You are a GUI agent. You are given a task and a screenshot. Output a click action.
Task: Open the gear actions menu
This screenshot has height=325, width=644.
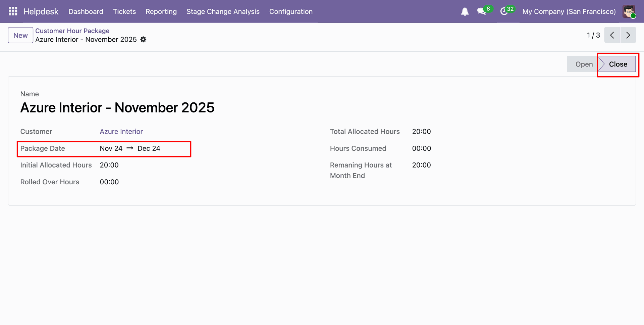pyautogui.click(x=144, y=40)
